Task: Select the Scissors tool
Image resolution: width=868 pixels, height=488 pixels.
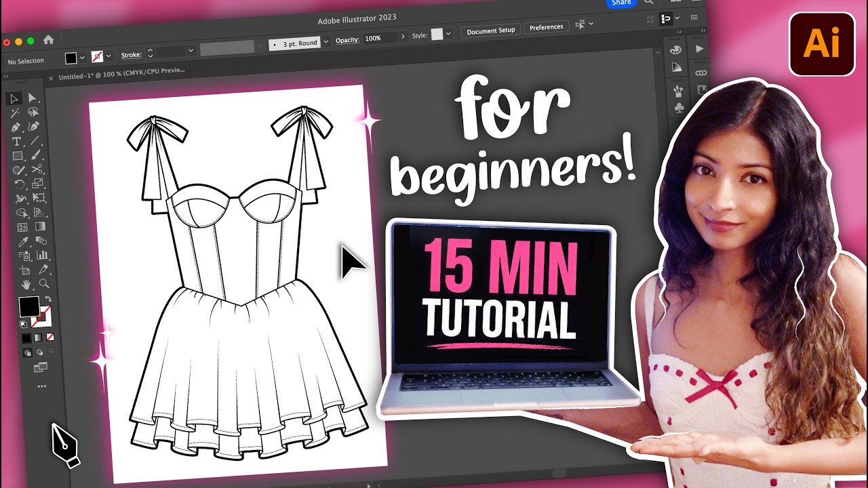Action: [x=37, y=169]
